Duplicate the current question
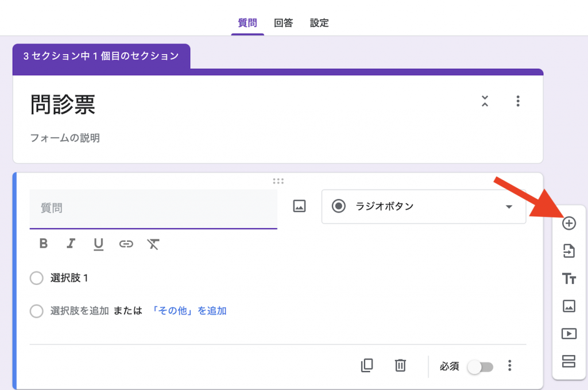Screen dimensions: 588x390 click(x=367, y=365)
